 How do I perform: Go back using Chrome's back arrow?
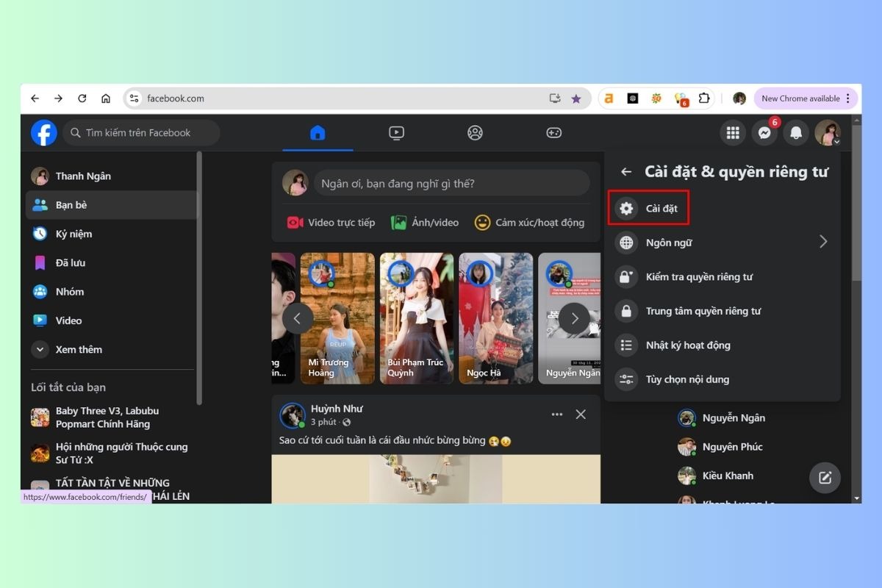pyautogui.click(x=35, y=98)
